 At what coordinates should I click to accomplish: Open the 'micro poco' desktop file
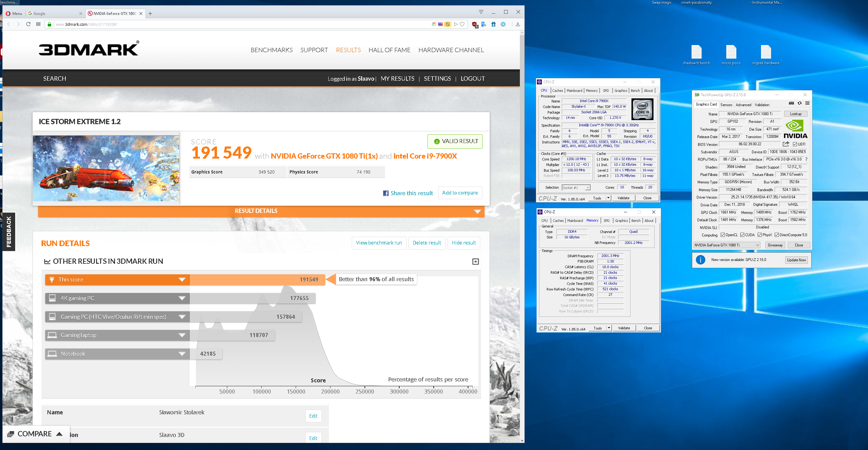pos(731,55)
